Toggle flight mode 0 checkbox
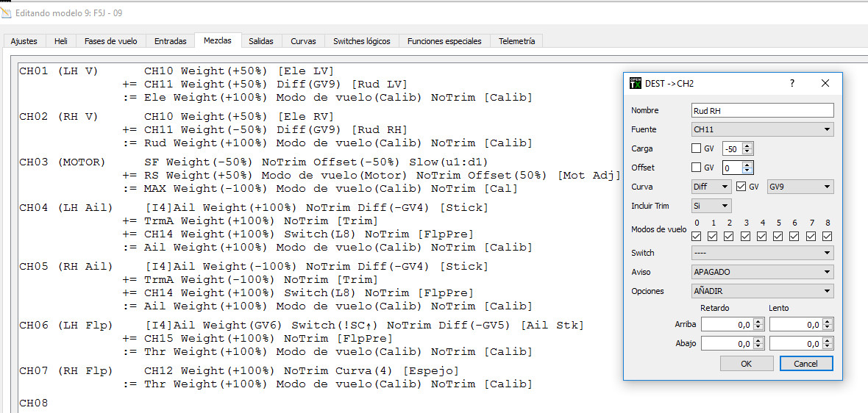Image resolution: width=868 pixels, height=413 pixels. point(697,236)
